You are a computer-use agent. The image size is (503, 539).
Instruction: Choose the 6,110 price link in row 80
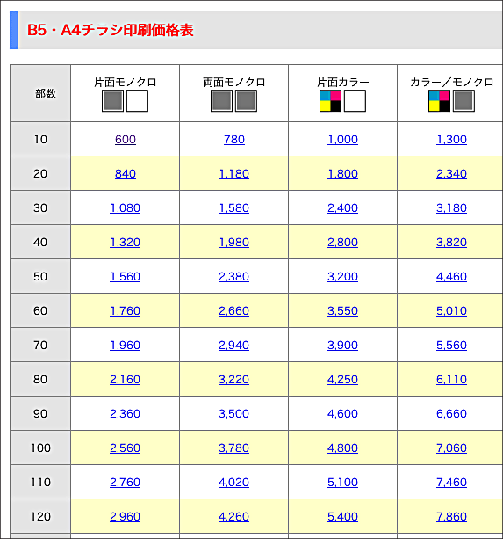click(x=451, y=379)
